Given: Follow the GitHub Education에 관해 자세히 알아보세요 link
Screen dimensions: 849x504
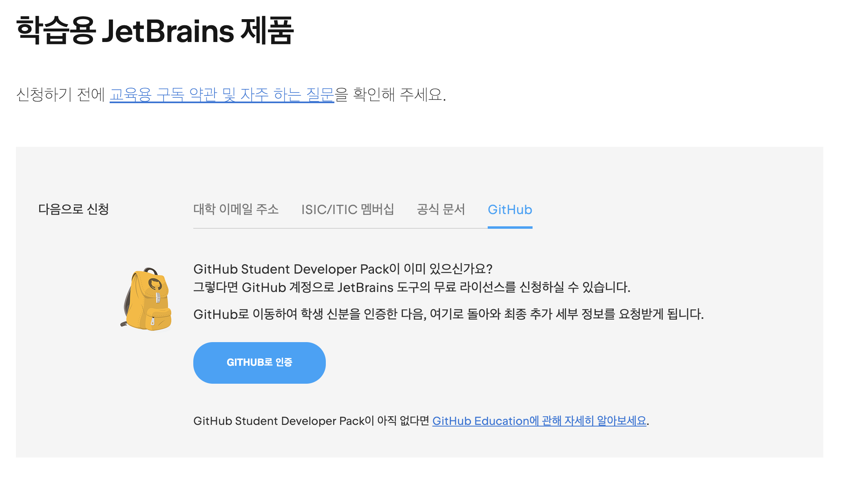Looking at the screenshot, I should [539, 421].
